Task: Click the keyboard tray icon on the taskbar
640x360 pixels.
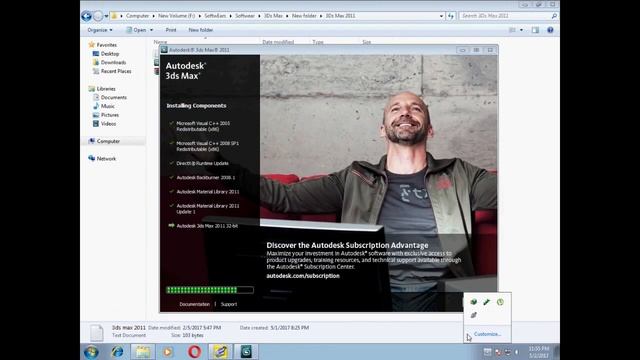Action: tap(487, 351)
